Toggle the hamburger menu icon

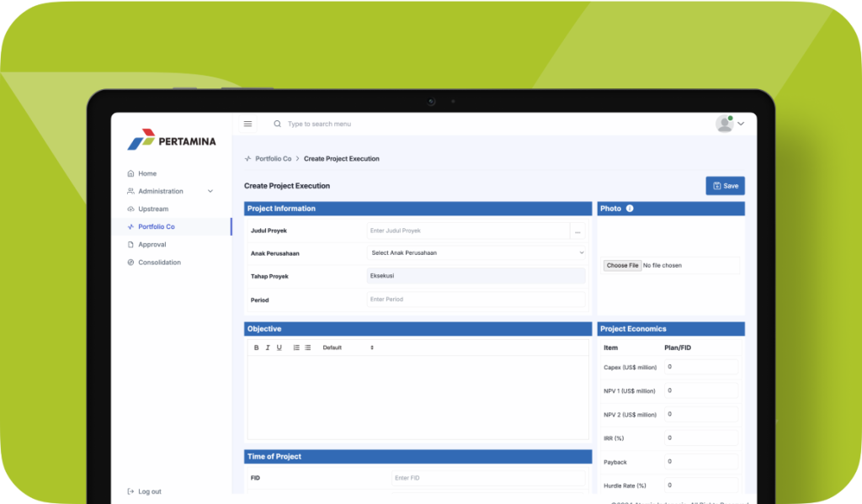[248, 124]
